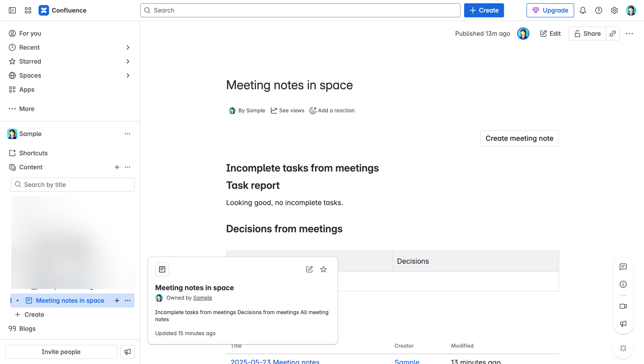Open the page details info icon
The width and height of the screenshot is (644, 364).
coord(623,284)
